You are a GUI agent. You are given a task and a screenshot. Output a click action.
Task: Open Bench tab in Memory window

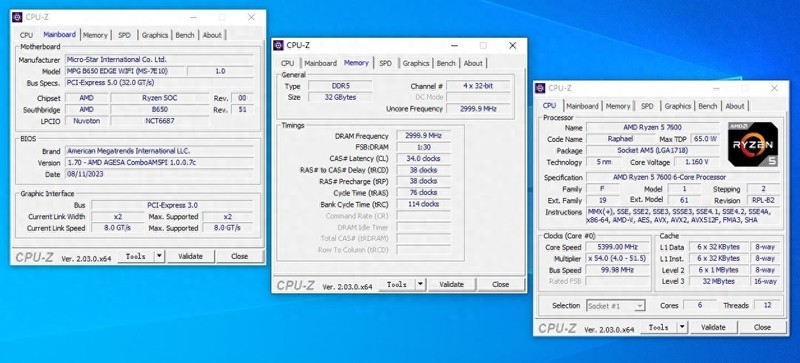pyautogui.click(x=446, y=63)
